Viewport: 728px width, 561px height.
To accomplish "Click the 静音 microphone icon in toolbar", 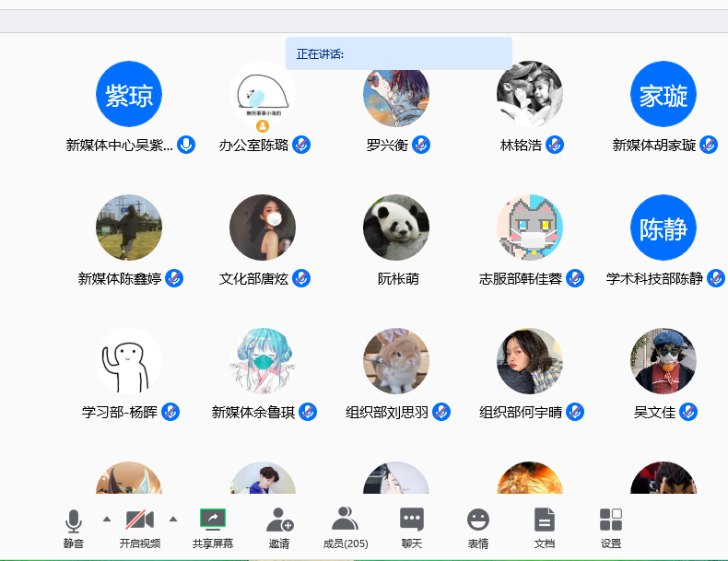I will (x=74, y=521).
